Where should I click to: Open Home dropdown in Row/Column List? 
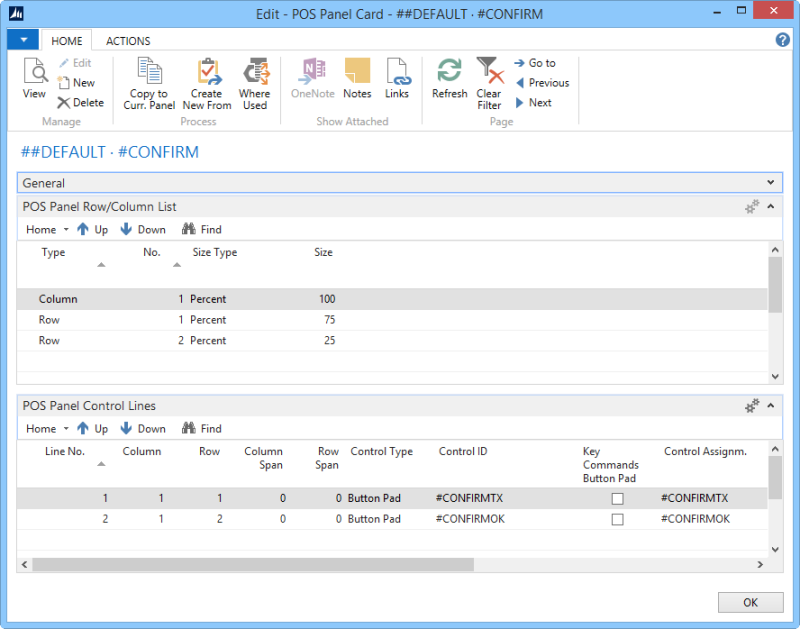click(47, 230)
